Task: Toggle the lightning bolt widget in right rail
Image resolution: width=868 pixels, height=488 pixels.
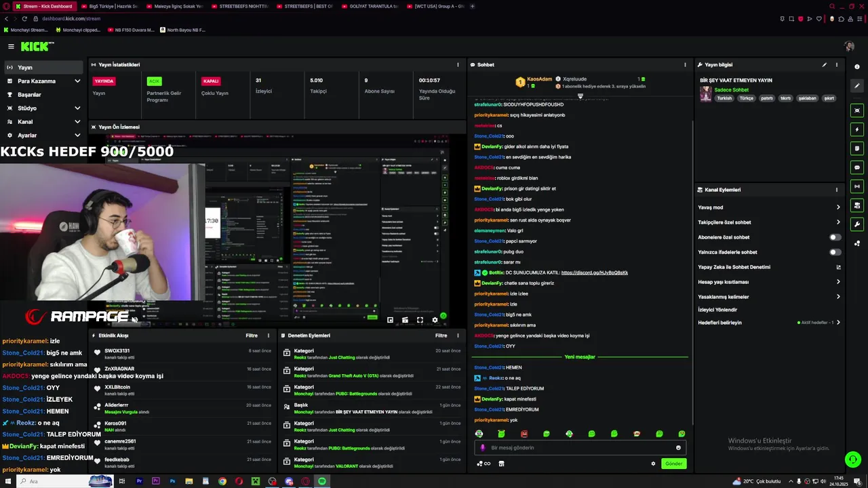Action: pos(857,129)
